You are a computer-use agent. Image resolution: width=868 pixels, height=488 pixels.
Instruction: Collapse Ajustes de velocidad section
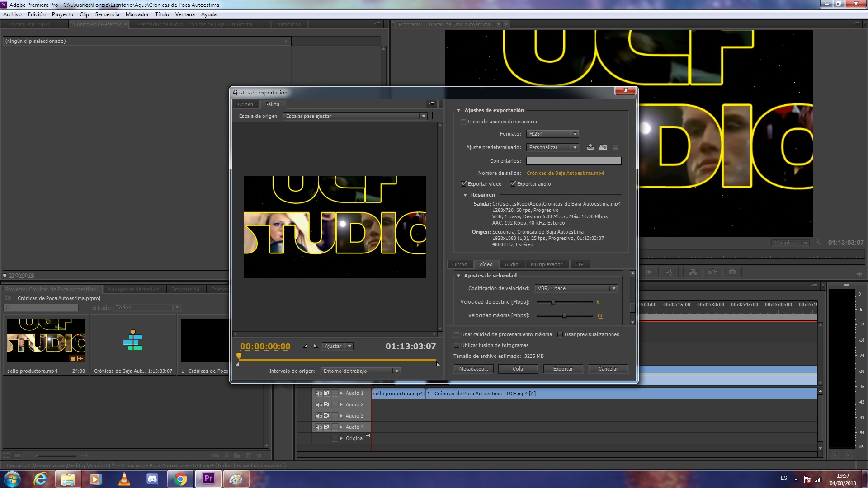[458, 276]
